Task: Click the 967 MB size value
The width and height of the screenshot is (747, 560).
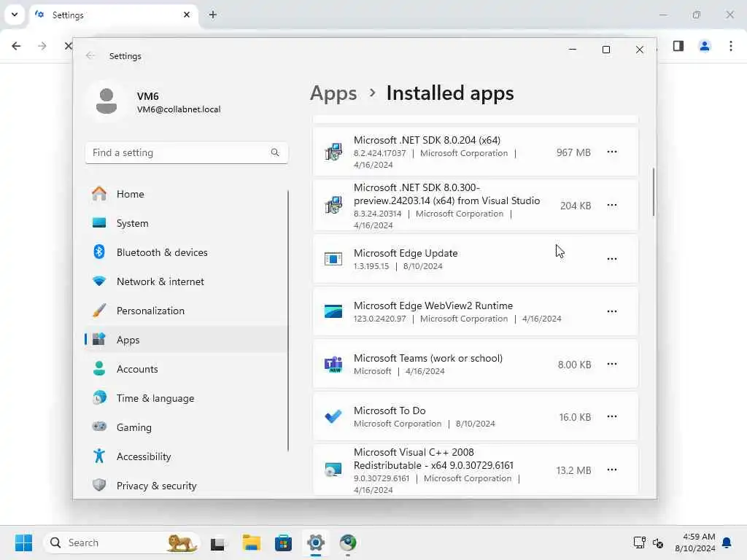Action: [x=573, y=152]
